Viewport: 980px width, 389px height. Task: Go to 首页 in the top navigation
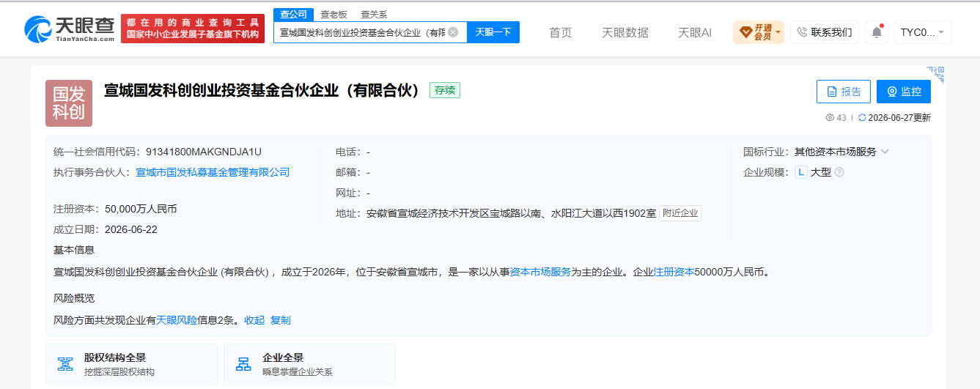(561, 33)
